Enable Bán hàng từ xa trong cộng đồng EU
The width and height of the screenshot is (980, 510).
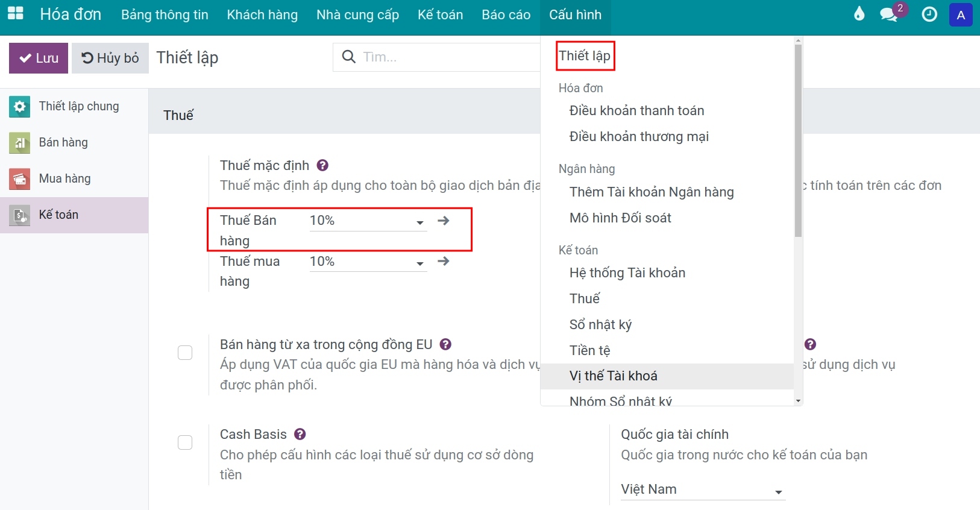coord(185,353)
